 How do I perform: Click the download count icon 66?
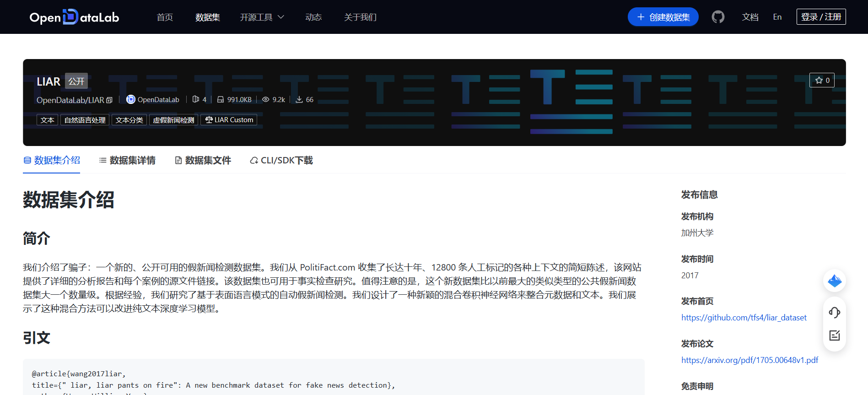pos(299,99)
